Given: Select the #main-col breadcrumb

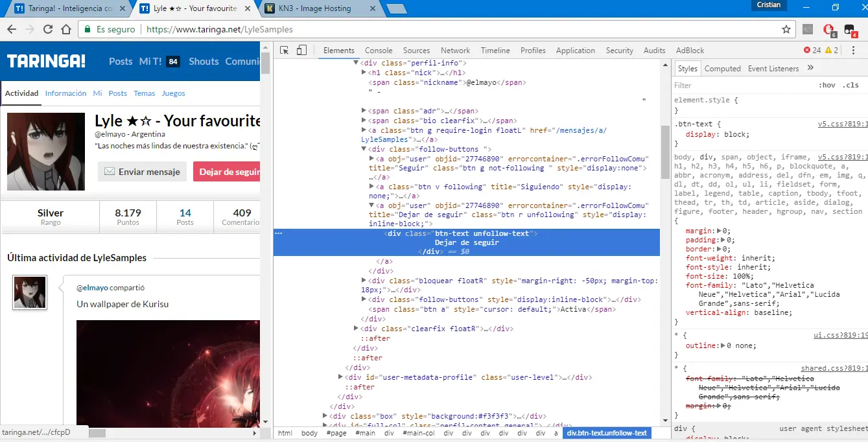Looking at the screenshot, I should pos(418,433).
